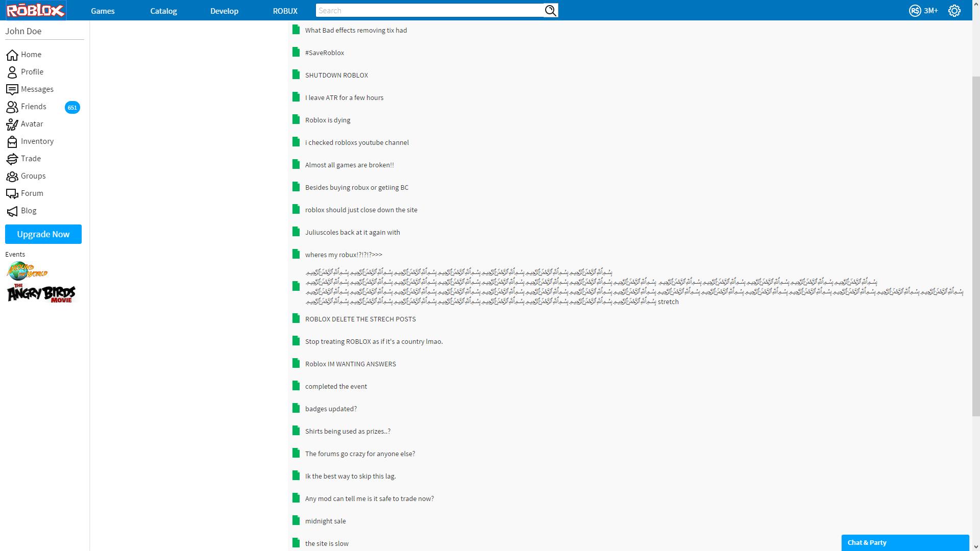
Task: Open Groups link in sidebar
Action: point(33,176)
